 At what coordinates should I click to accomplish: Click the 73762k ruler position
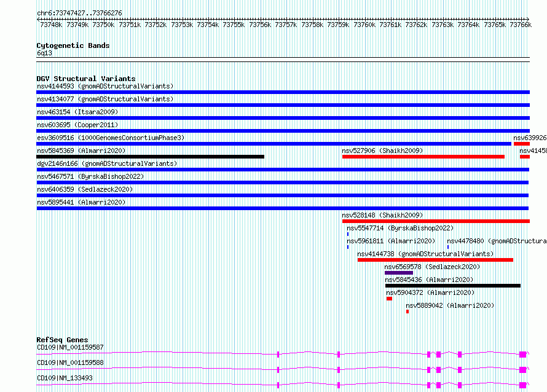[x=416, y=25]
